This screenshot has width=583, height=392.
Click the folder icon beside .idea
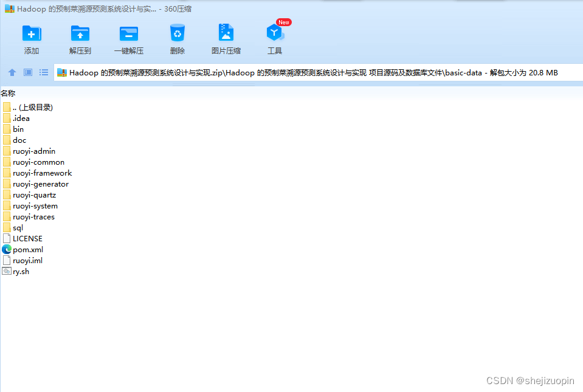[7, 119]
